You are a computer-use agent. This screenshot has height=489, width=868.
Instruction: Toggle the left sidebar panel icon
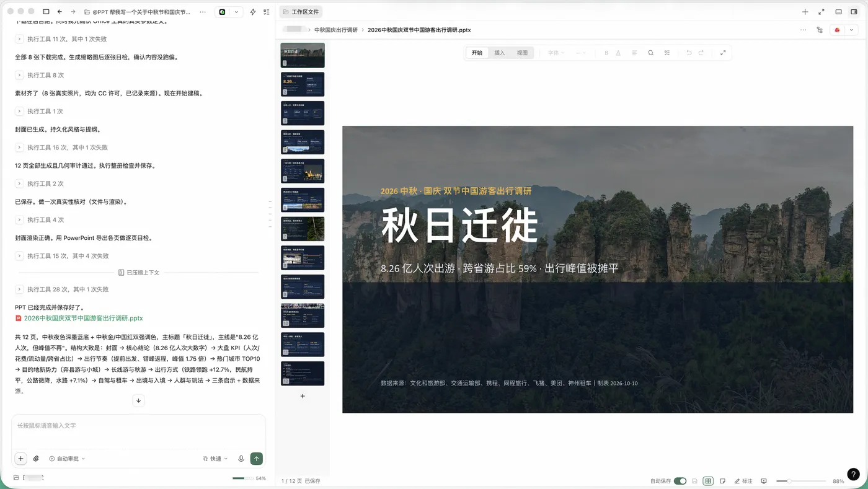tap(46, 12)
